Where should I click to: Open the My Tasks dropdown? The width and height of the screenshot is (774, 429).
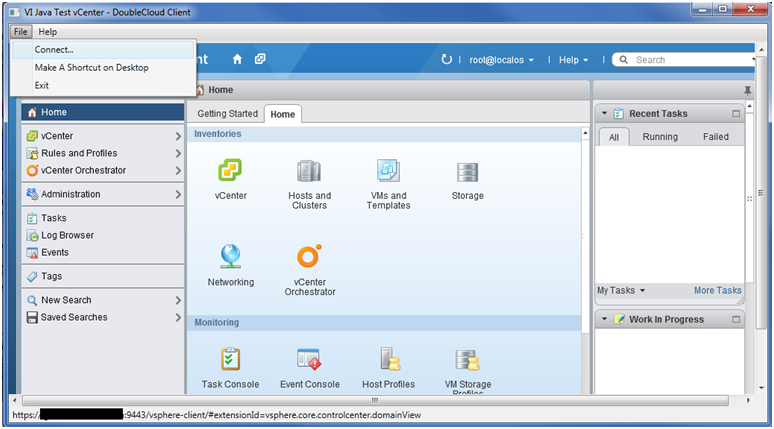(621, 290)
